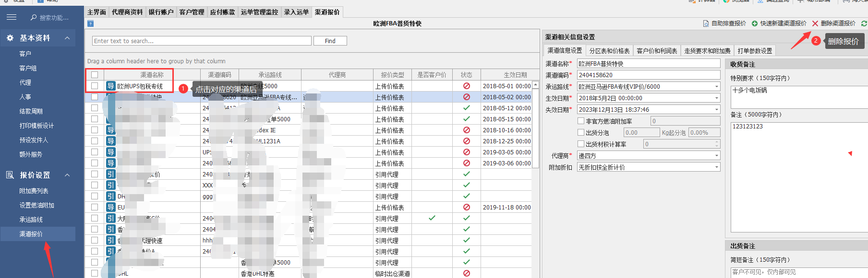Tick the select-all checkbox in grid header
Viewport: 868px width, 278px height.
coord(95,75)
